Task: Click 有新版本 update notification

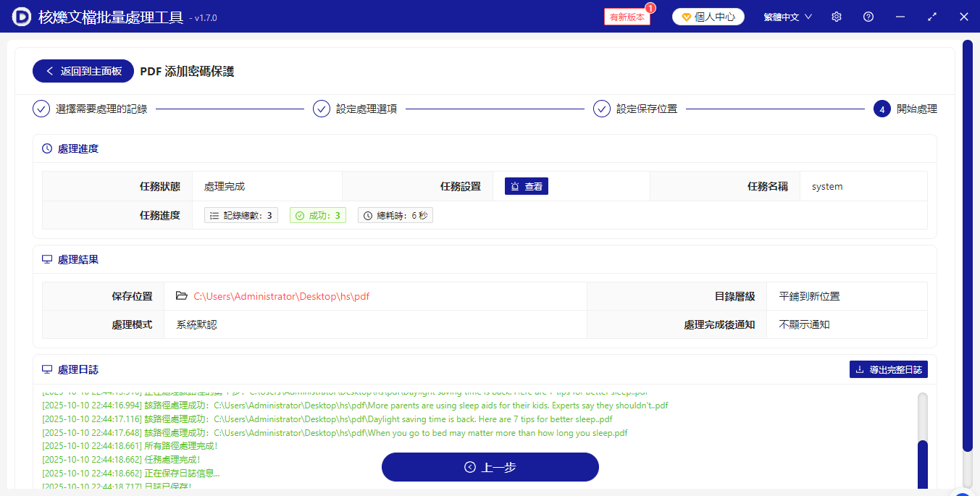Action: (x=626, y=16)
